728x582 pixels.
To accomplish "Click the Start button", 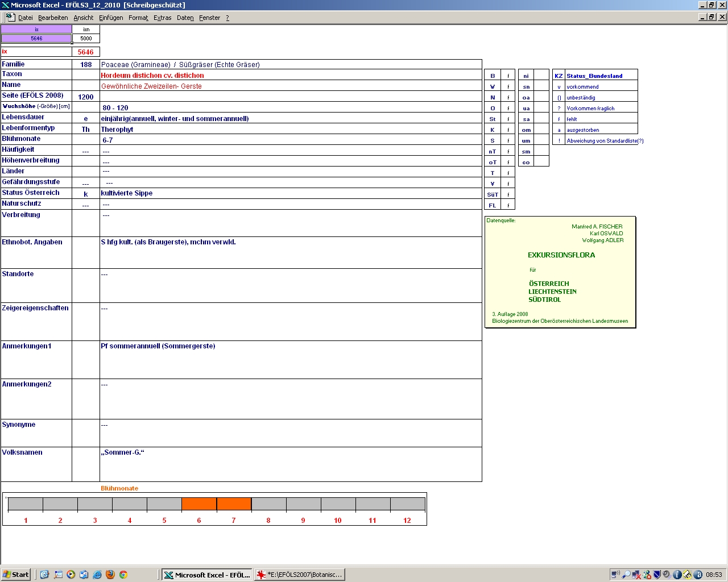I will [16, 575].
